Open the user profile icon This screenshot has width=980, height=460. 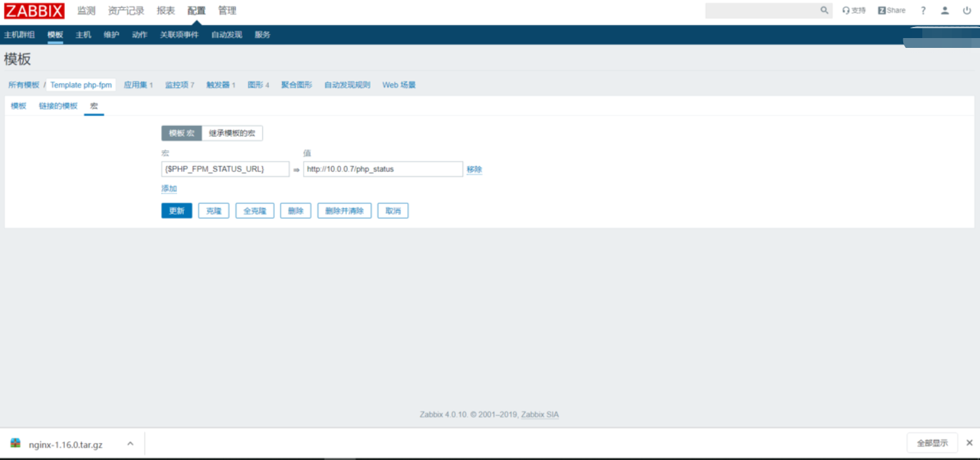tap(945, 10)
